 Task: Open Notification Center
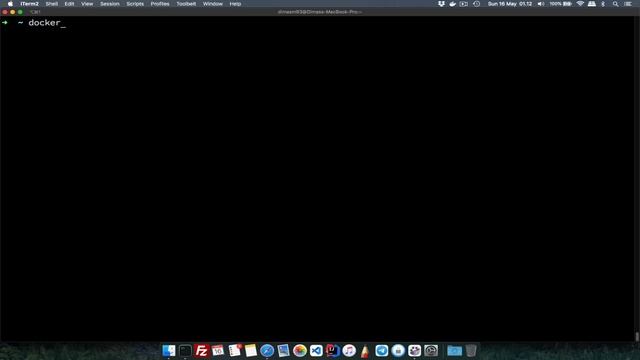tap(628, 4)
